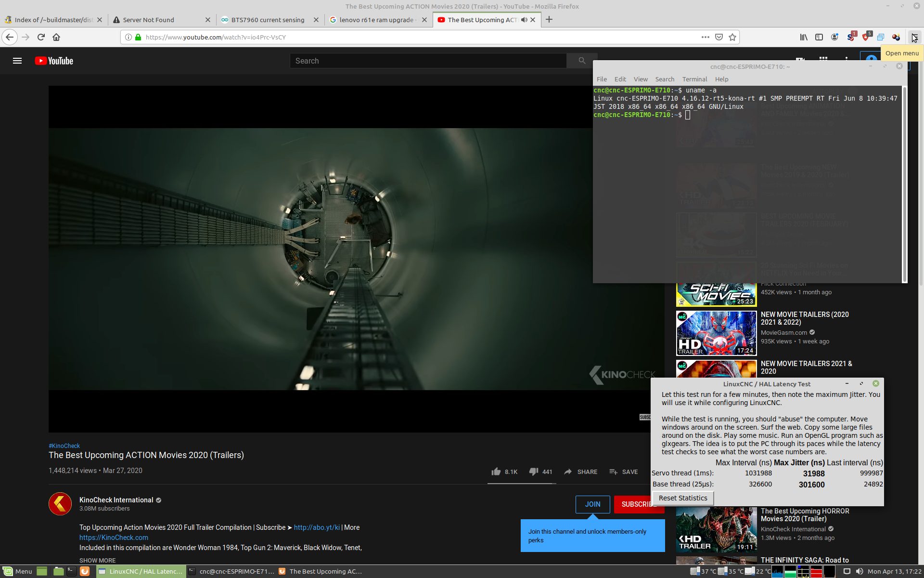The height and width of the screenshot is (578, 924).
Task: Open terminal Terminal menu
Action: click(x=694, y=79)
